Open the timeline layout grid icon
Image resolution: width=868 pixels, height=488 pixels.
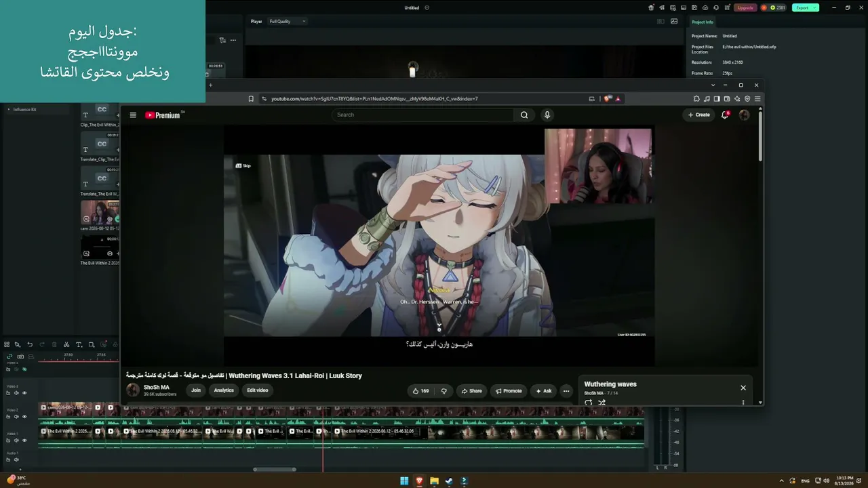(x=7, y=345)
